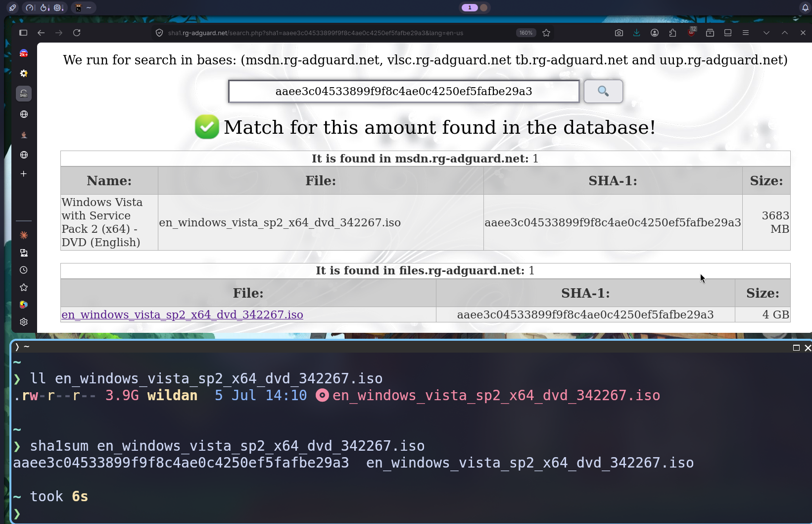Click the flame temperature indicator in top bar
The width and height of the screenshot is (812, 524).
(x=45, y=7)
